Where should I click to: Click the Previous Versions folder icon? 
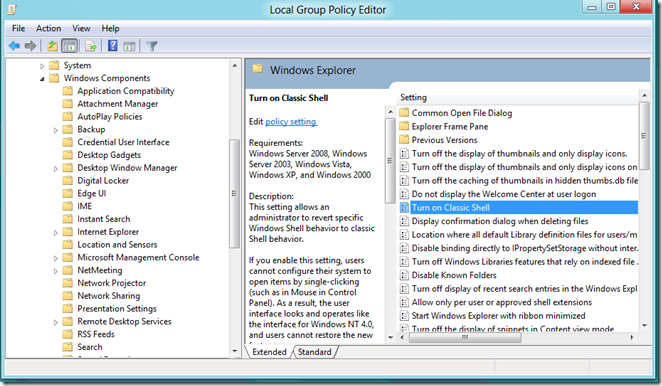(x=404, y=139)
